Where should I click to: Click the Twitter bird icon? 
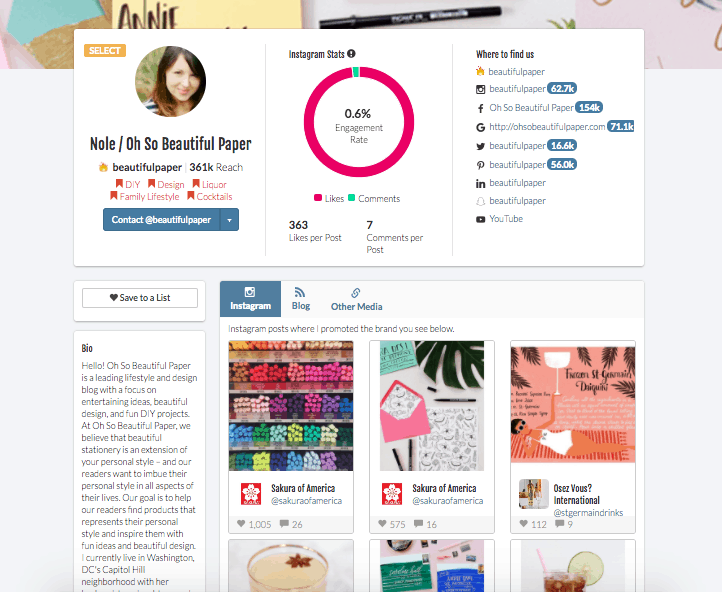pos(480,146)
